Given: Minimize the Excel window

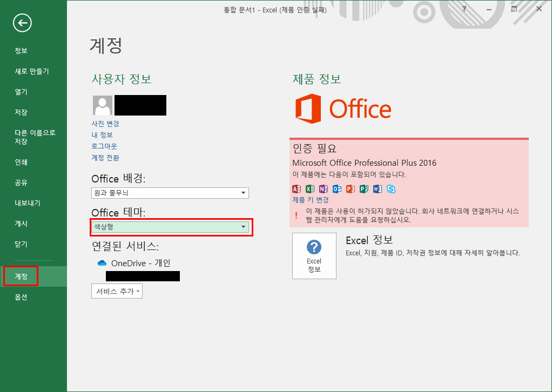Looking at the screenshot, I should (489, 9).
